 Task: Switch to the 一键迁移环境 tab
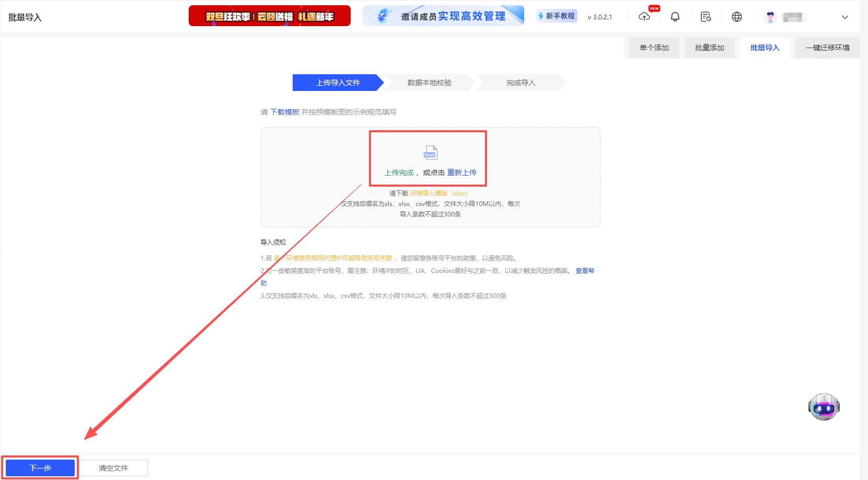(827, 48)
